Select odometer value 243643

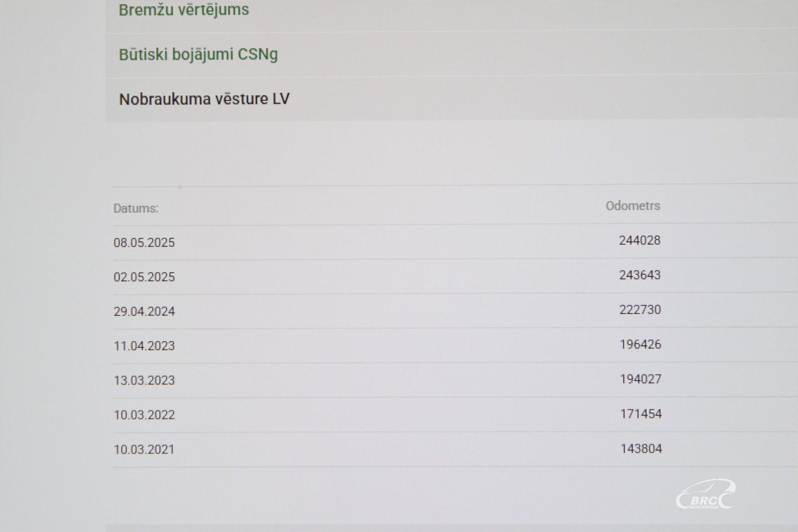tap(640, 275)
